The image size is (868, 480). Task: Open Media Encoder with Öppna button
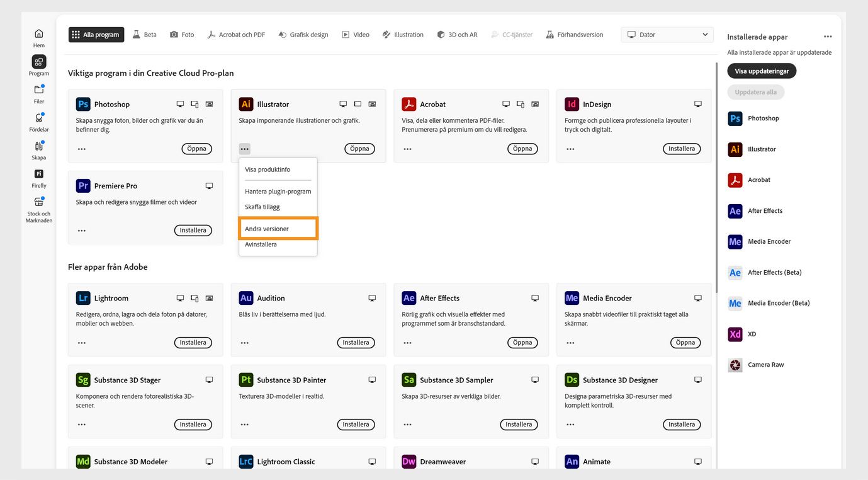point(685,343)
